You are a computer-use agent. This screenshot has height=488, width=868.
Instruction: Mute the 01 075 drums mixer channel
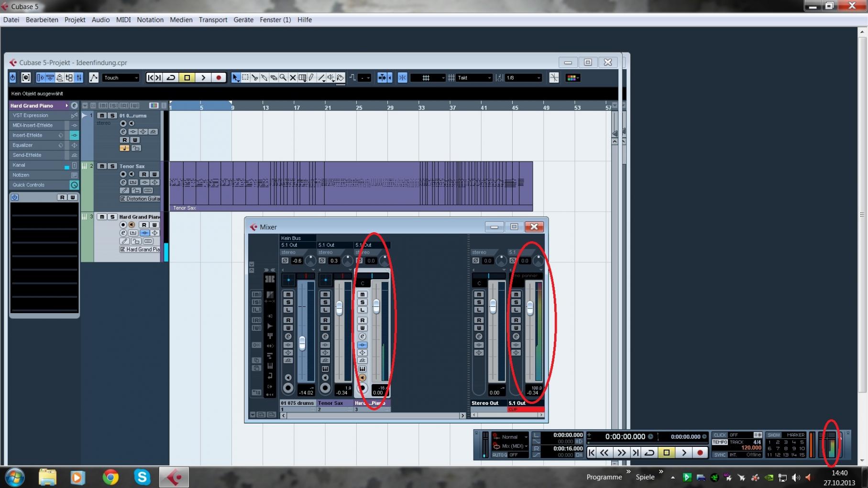tap(288, 294)
